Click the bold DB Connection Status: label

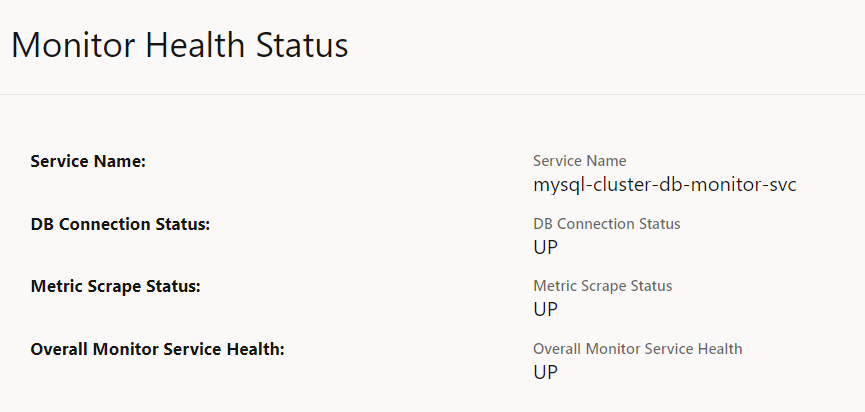click(x=120, y=224)
